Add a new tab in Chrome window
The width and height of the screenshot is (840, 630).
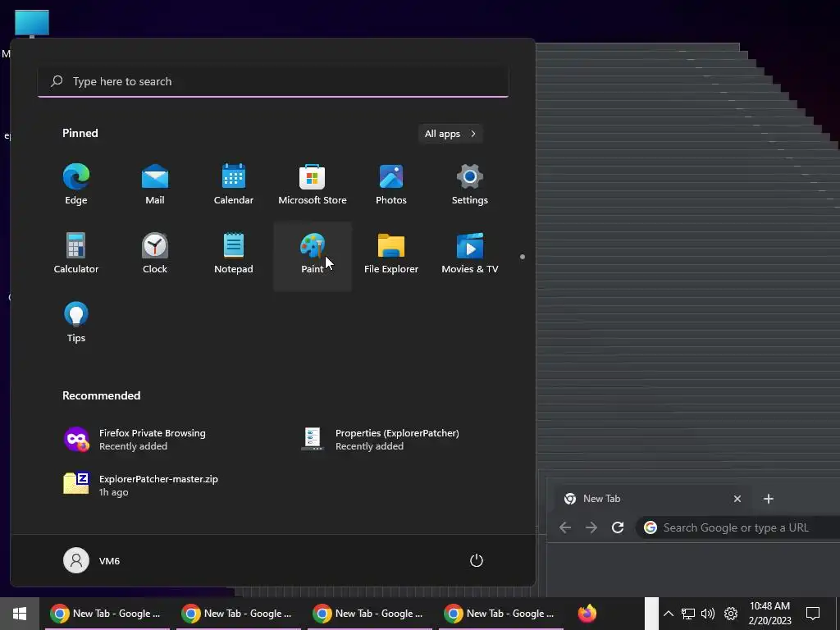click(x=768, y=499)
